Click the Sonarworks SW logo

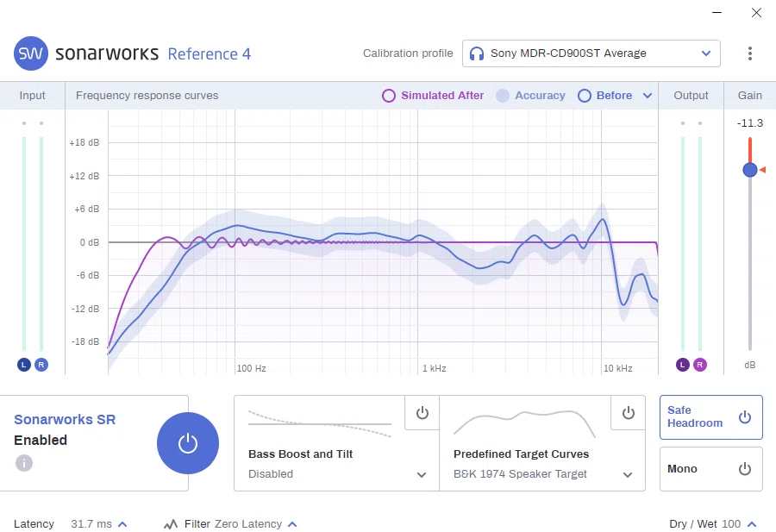coord(31,53)
